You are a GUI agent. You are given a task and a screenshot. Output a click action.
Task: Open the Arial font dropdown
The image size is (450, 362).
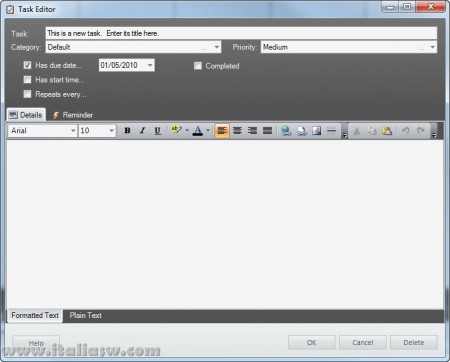pos(73,131)
